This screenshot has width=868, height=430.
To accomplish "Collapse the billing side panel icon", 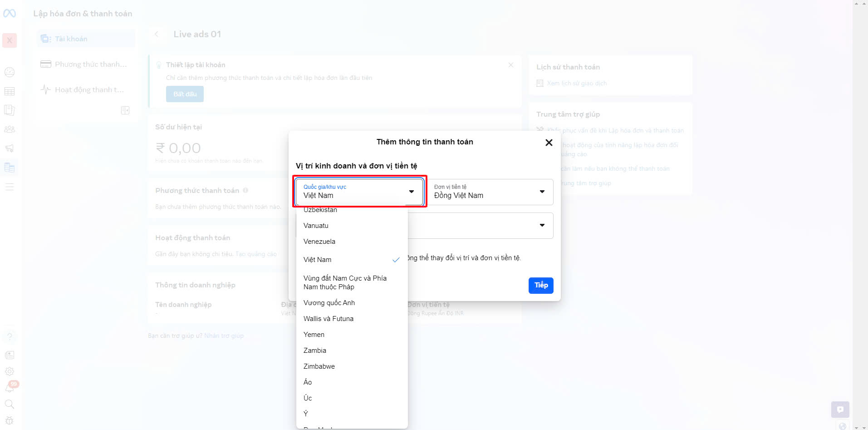I will [125, 110].
